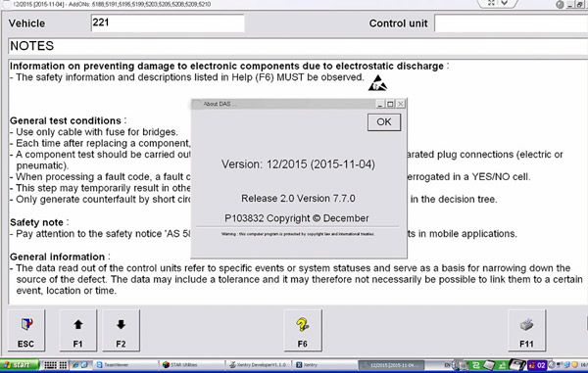Image resolution: width=588 pixels, height=373 pixels.
Task: Click the purple 02 tray icon
Action: pyautogui.click(x=537, y=365)
